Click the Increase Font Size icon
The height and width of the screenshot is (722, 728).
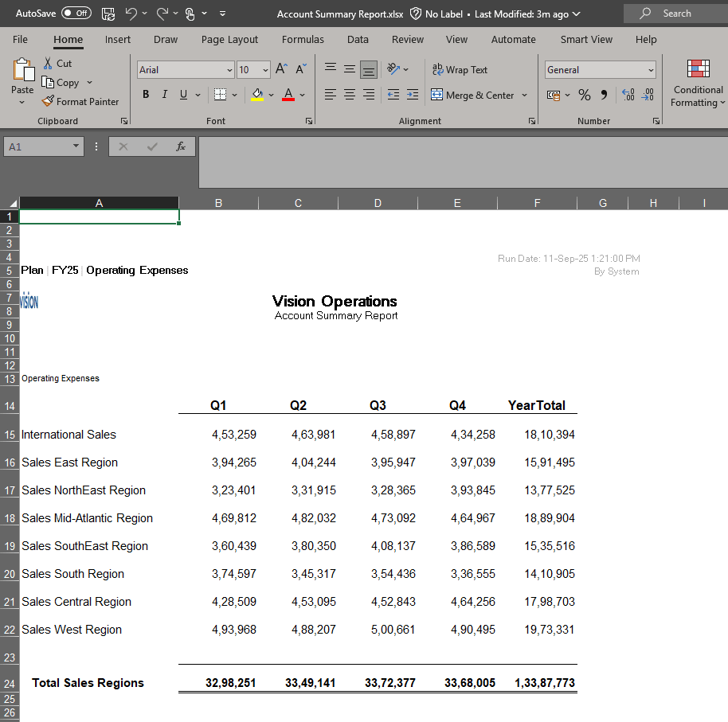point(281,70)
